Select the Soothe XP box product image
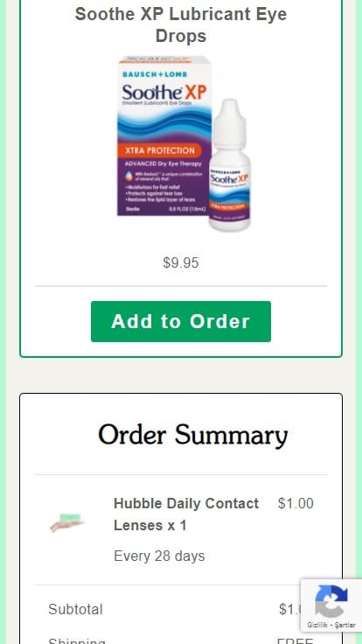This screenshot has height=644, width=362. click(164, 136)
